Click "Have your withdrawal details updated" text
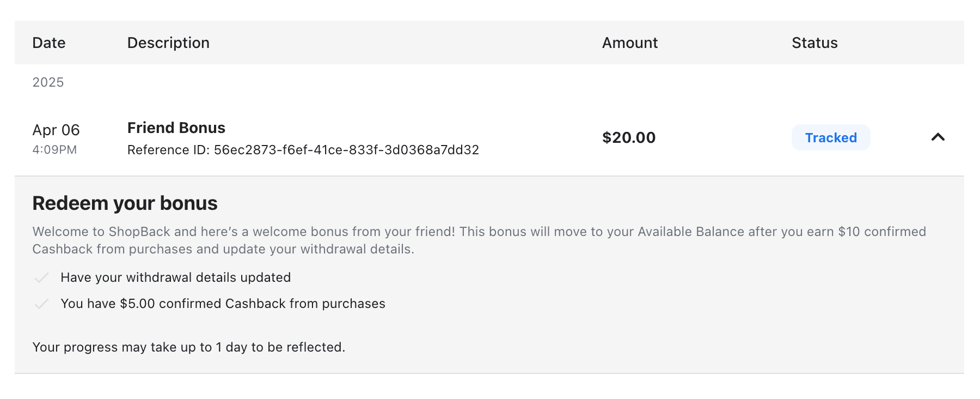Screen dimensions: 980x399 [x=175, y=277]
